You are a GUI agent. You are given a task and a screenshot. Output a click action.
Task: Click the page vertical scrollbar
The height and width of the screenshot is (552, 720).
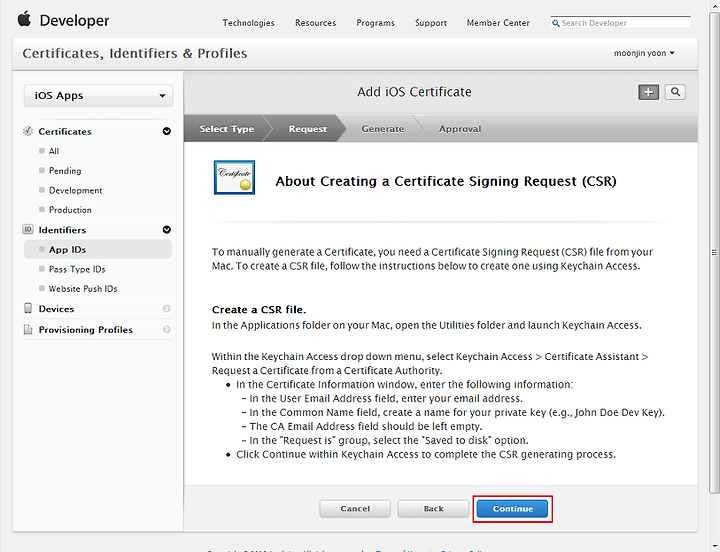click(x=714, y=252)
